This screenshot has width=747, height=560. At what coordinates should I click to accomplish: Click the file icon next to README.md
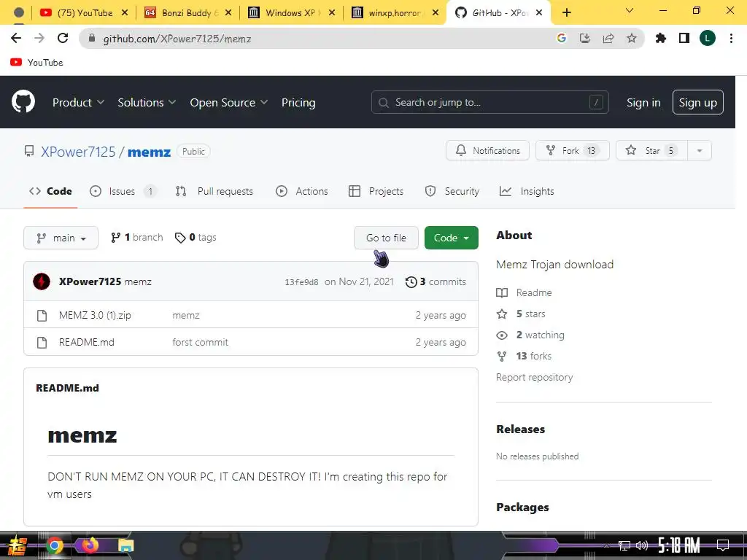tap(42, 343)
